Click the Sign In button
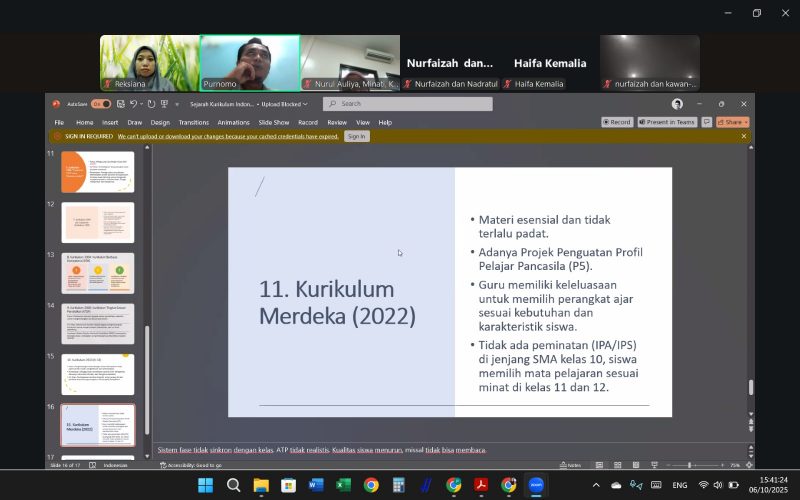The height and width of the screenshot is (500, 800). pyautogui.click(x=356, y=136)
